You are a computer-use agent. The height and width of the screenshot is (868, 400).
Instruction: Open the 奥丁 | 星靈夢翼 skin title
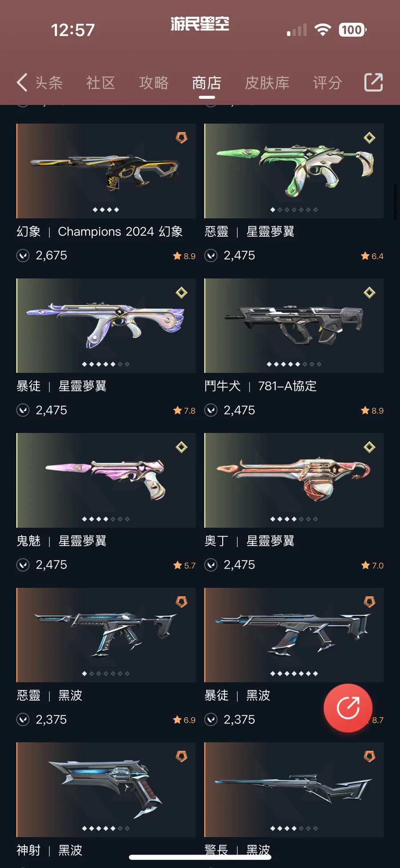tap(249, 541)
